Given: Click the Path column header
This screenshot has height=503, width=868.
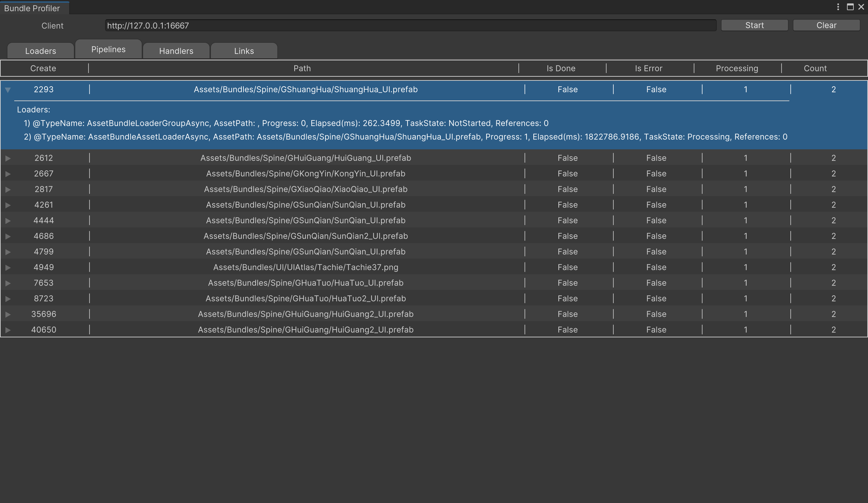Looking at the screenshot, I should tap(302, 68).
